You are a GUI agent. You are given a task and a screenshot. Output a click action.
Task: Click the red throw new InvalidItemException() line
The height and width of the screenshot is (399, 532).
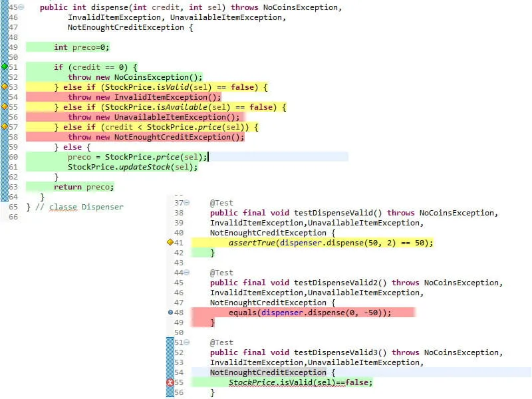click(144, 97)
